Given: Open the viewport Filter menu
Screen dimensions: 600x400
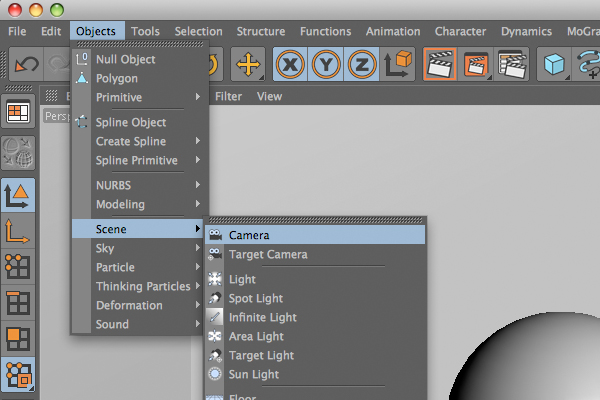Looking at the screenshot, I should [228, 96].
